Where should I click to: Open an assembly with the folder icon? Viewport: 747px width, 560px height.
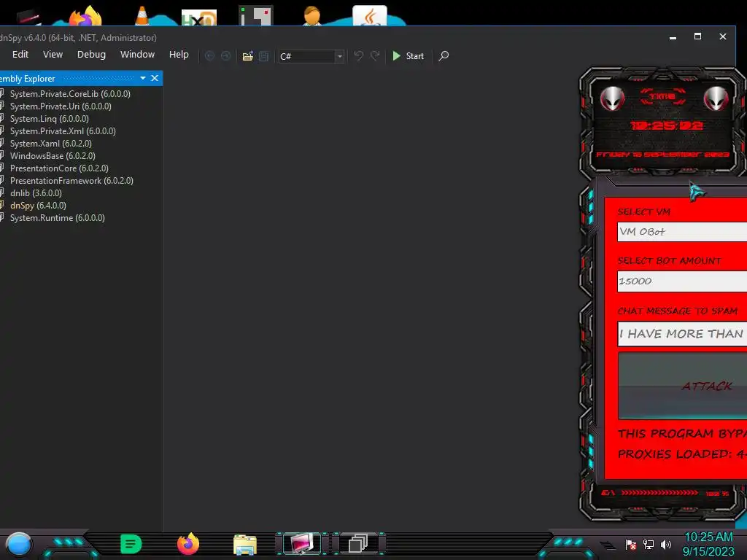click(x=248, y=56)
